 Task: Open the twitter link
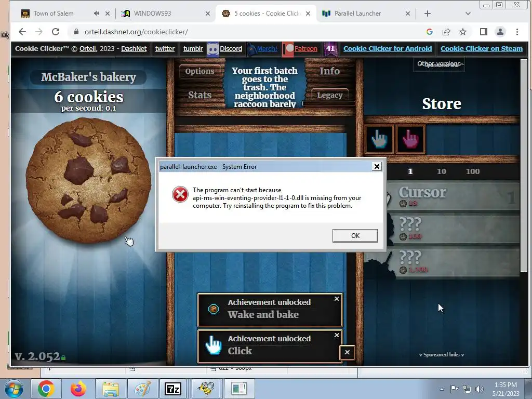165,48
